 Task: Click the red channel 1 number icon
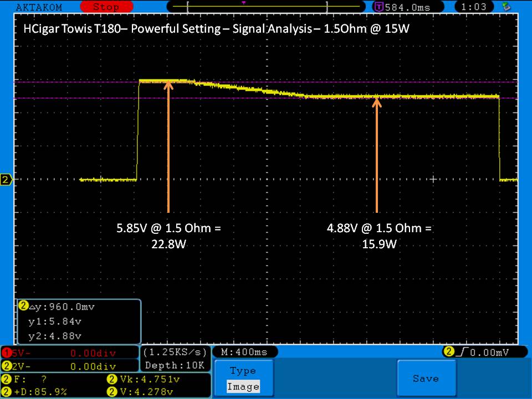pyautogui.click(x=7, y=353)
